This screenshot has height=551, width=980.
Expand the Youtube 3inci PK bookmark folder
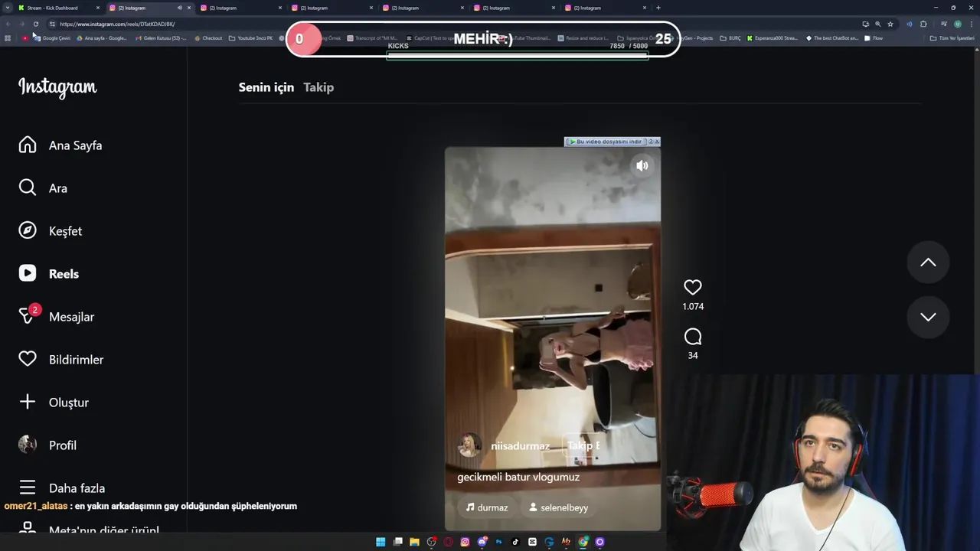coord(250,37)
